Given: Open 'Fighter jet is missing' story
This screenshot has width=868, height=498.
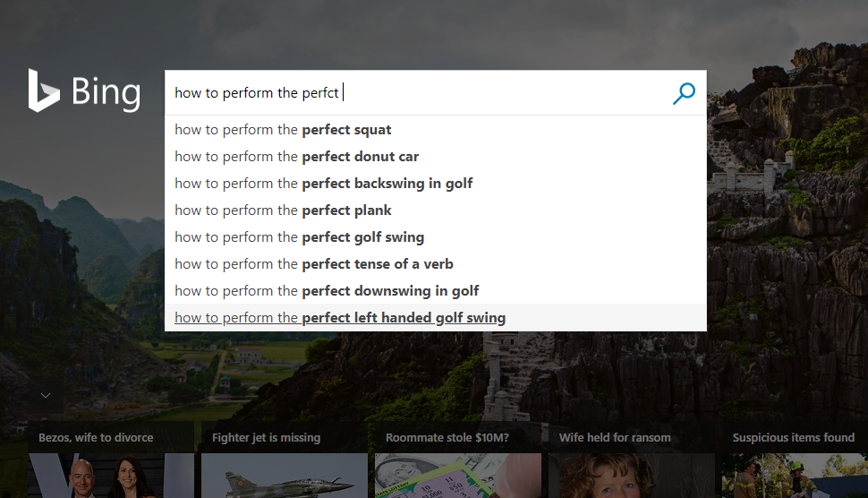Looking at the screenshot, I should click(x=266, y=437).
